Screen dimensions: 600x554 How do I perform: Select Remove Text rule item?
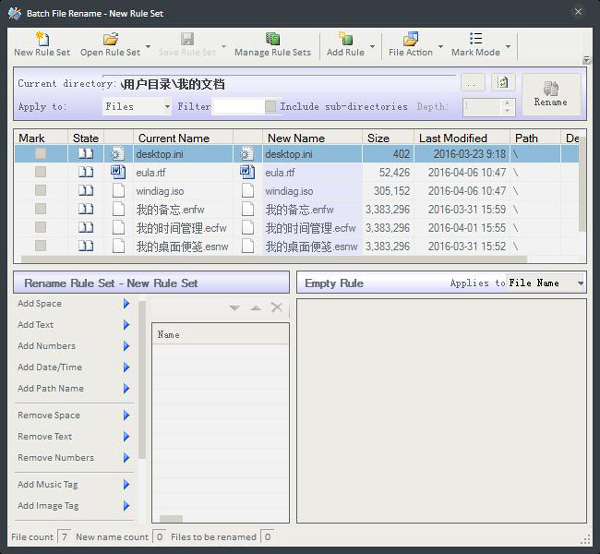coord(74,437)
